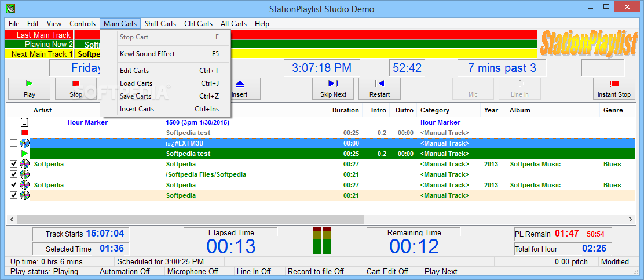Click the disc icon on the #EXTM3U row
Viewport: 644px width, 280px height.
pos(25,143)
